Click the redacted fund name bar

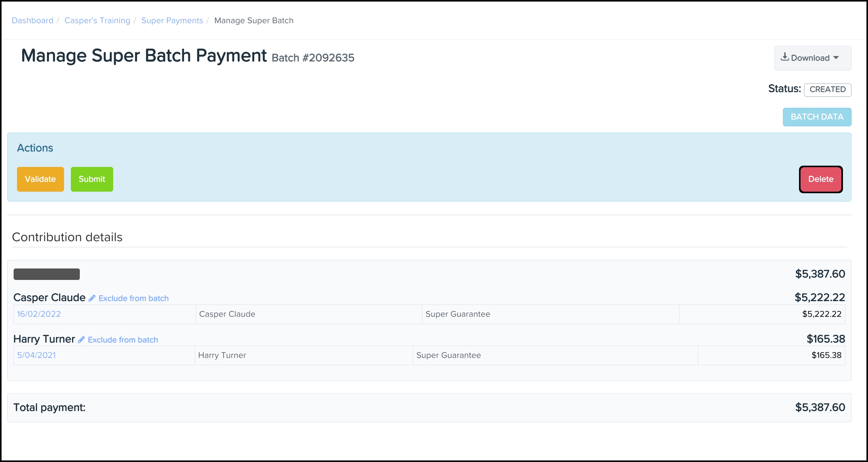click(46, 274)
